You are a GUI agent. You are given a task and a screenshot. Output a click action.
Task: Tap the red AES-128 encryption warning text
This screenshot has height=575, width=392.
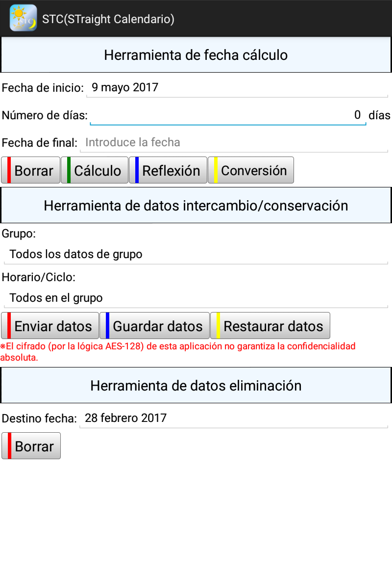click(178, 352)
